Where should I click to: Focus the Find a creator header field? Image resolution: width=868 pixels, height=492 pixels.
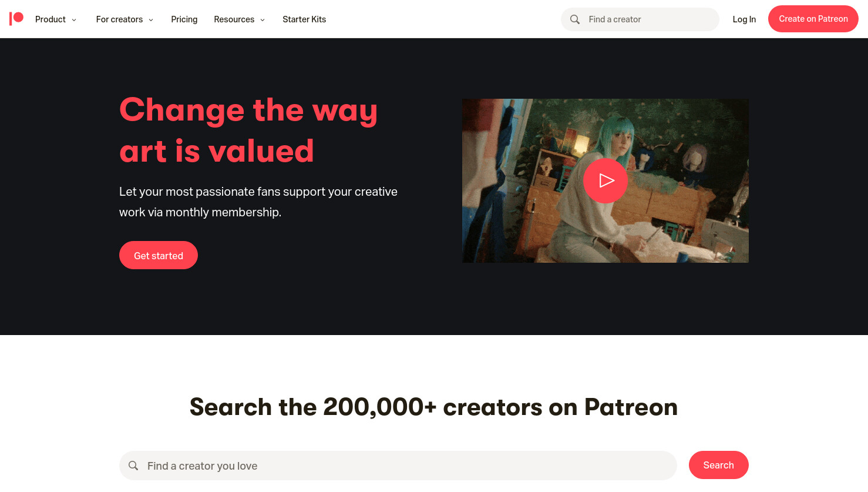(x=640, y=19)
